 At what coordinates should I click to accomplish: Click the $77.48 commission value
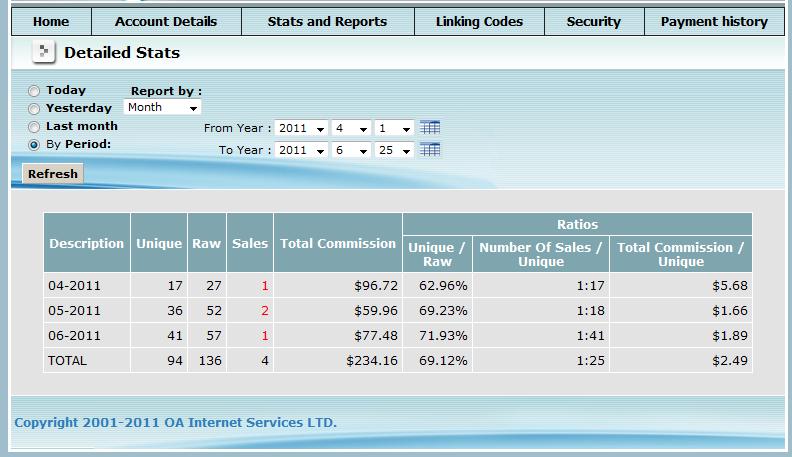click(x=376, y=336)
